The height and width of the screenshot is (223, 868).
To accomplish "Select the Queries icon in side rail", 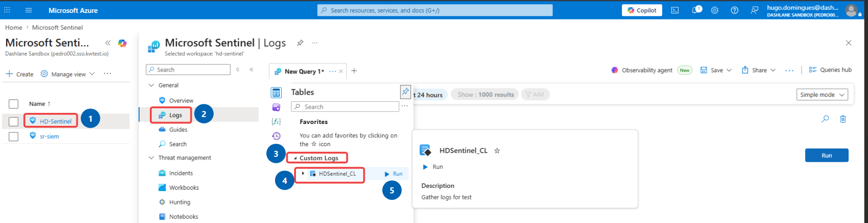I will 276,107.
